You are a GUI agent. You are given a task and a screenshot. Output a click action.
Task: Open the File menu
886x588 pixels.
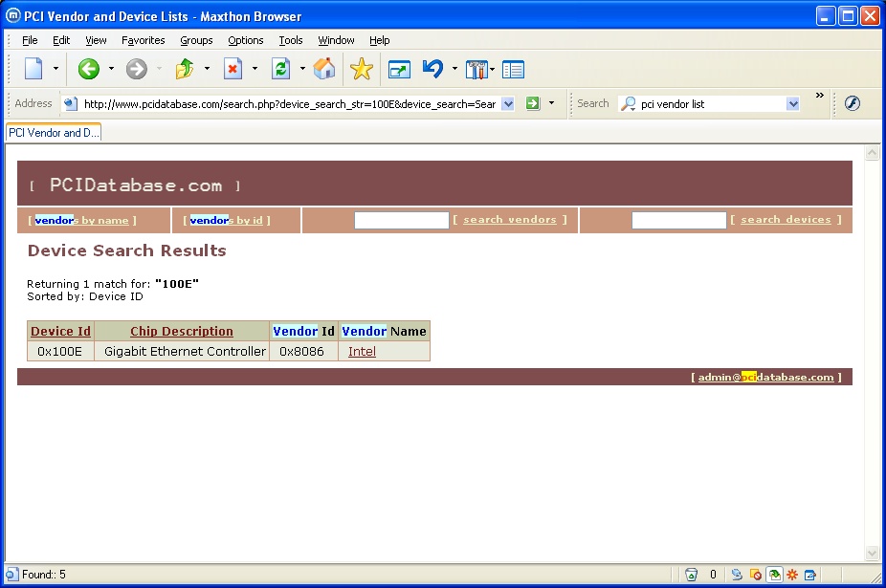[30, 40]
